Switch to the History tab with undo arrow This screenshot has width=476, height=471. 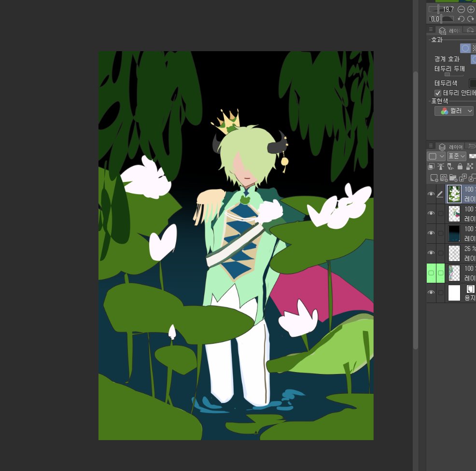pyautogui.click(x=472, y=146)
